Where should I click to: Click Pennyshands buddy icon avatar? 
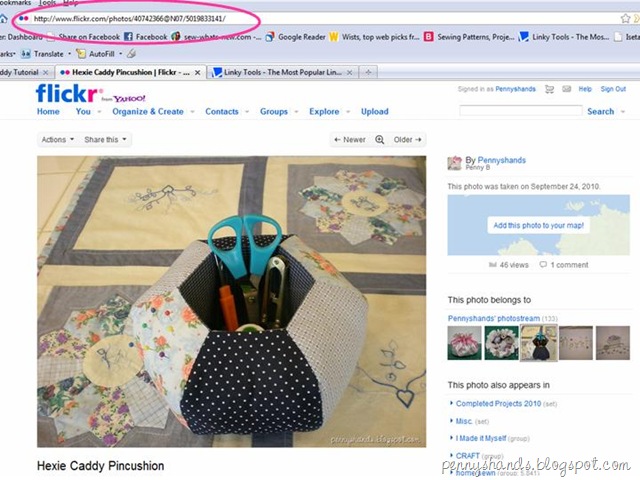455,163
